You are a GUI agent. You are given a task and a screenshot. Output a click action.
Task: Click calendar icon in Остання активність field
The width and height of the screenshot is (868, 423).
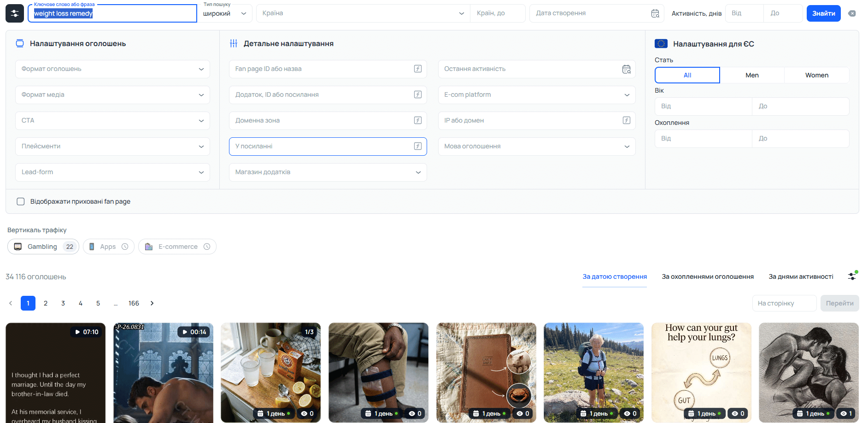(626, 69)
